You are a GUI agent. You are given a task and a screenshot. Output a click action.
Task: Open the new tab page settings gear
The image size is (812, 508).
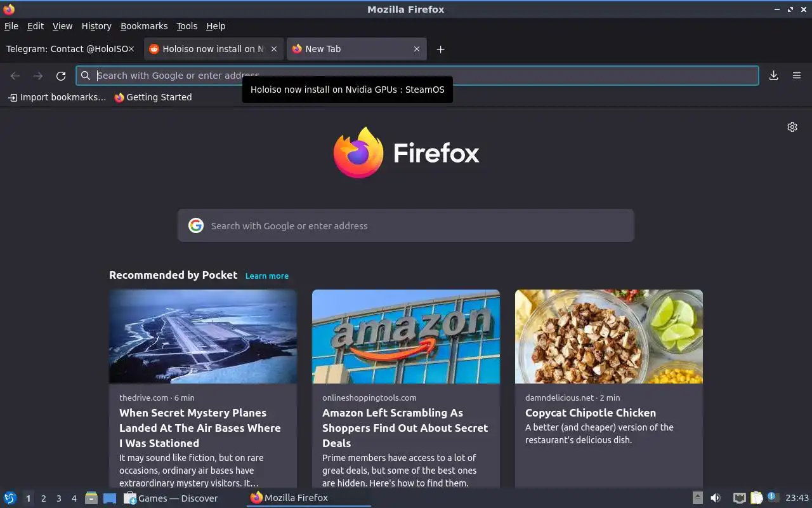[792, 127]
